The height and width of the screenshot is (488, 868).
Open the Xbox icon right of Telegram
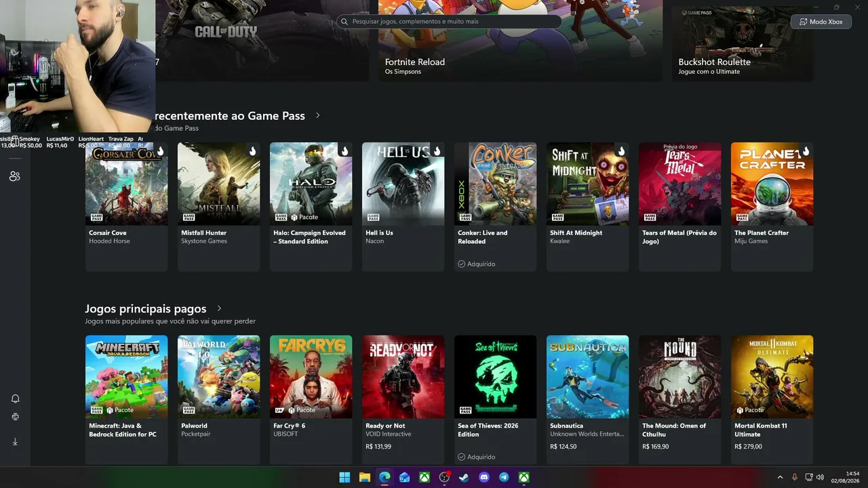point(524,477)
